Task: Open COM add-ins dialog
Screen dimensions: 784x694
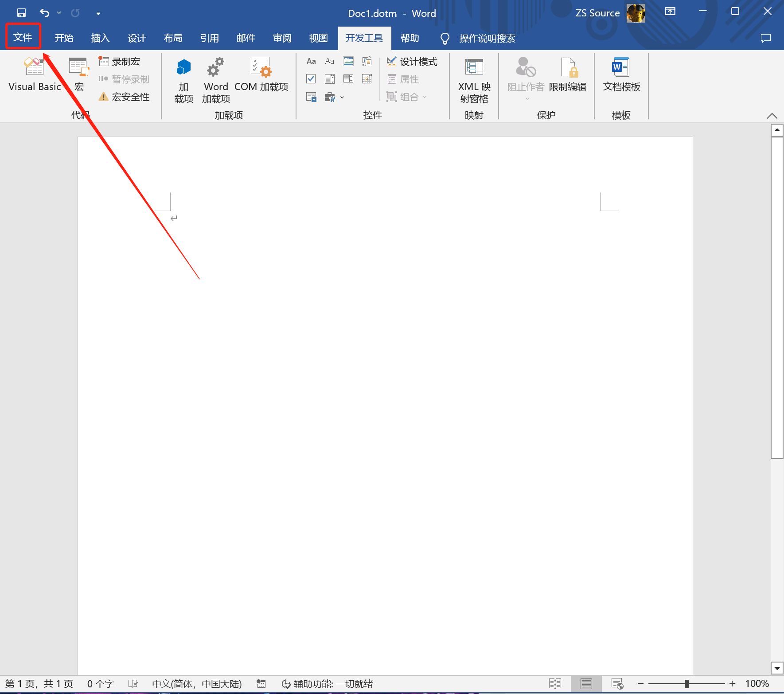Action: coord(261,74)
